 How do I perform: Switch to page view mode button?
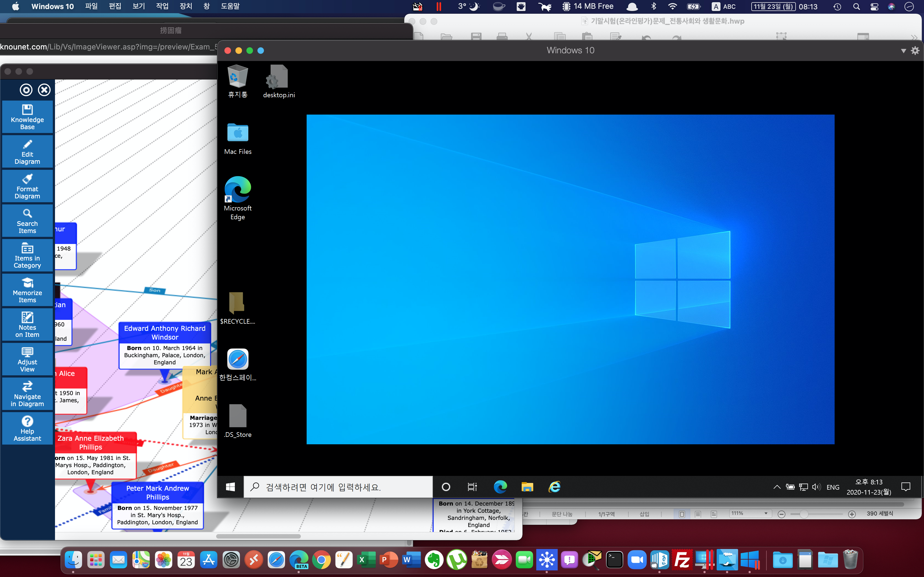point(682,514)
